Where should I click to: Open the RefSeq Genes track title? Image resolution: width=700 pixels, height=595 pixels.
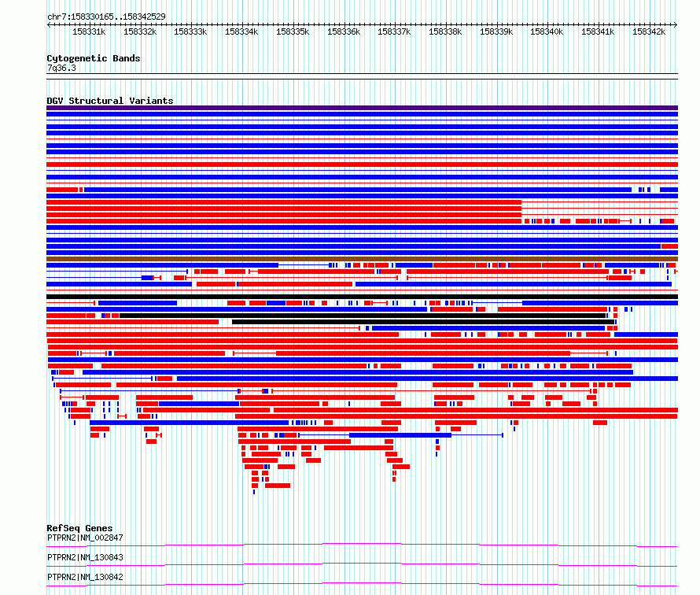click(80, 528)
